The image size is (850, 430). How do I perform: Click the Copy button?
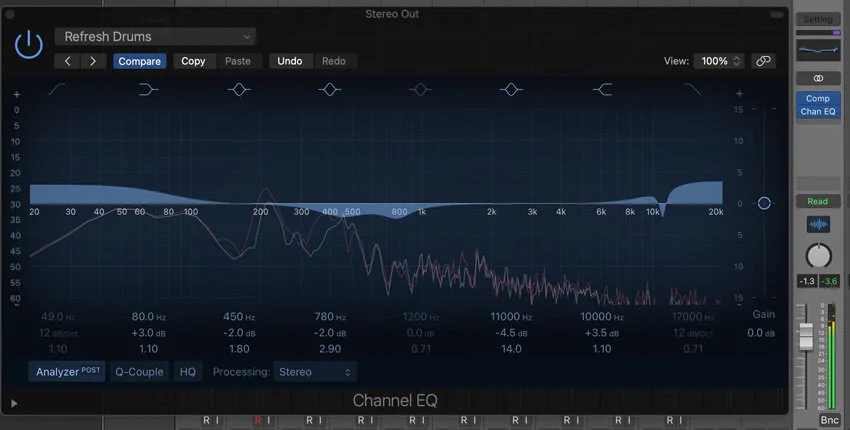click(x=193, y=61)
